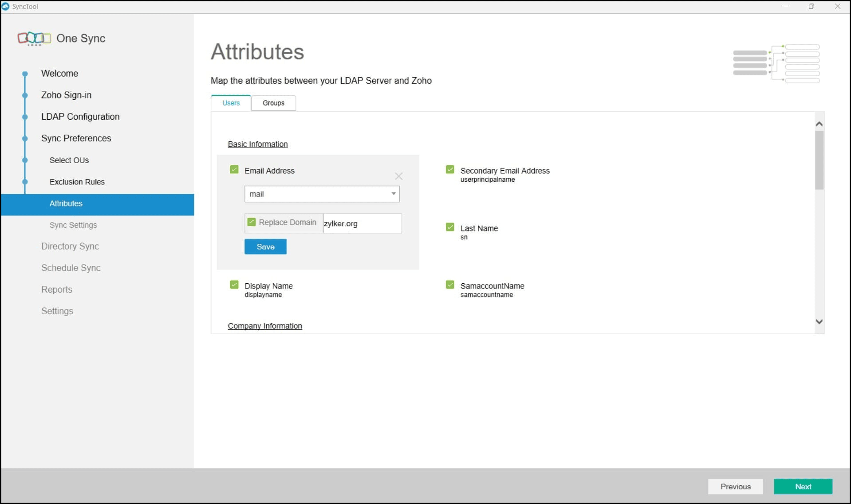
Task: Open Directory Sync section
Action: click(70, 246)
